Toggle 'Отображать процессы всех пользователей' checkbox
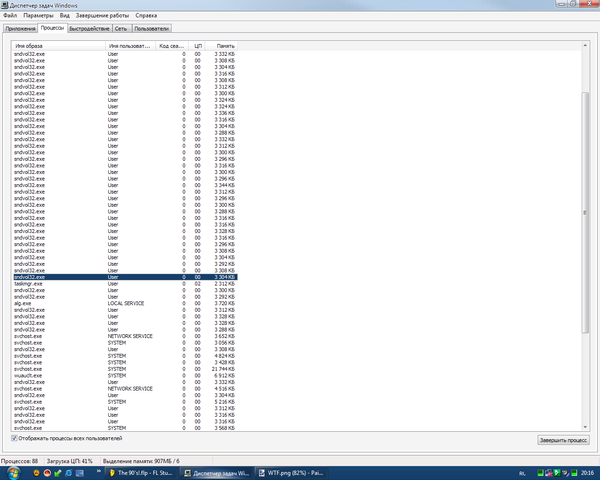This screenshot has height=480, width=600. [x=15, y=438]
